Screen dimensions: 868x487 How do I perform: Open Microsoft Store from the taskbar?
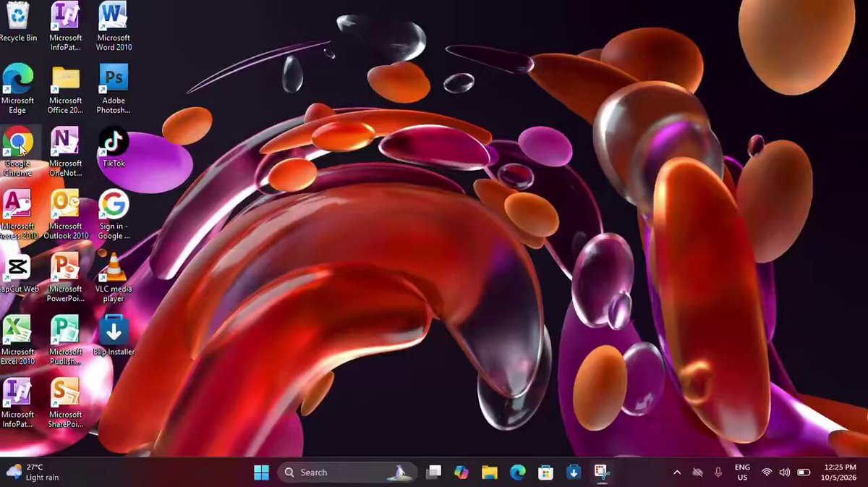coord(545,473)
